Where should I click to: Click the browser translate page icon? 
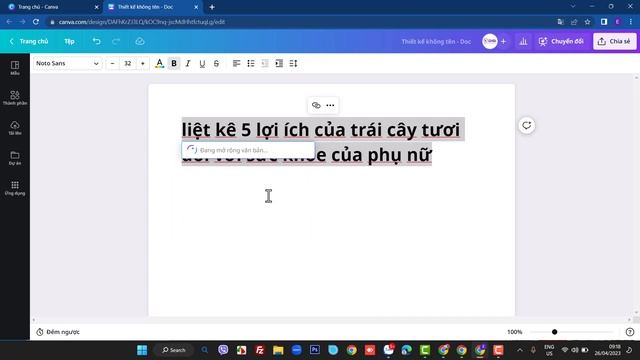(x=560, y=22)
